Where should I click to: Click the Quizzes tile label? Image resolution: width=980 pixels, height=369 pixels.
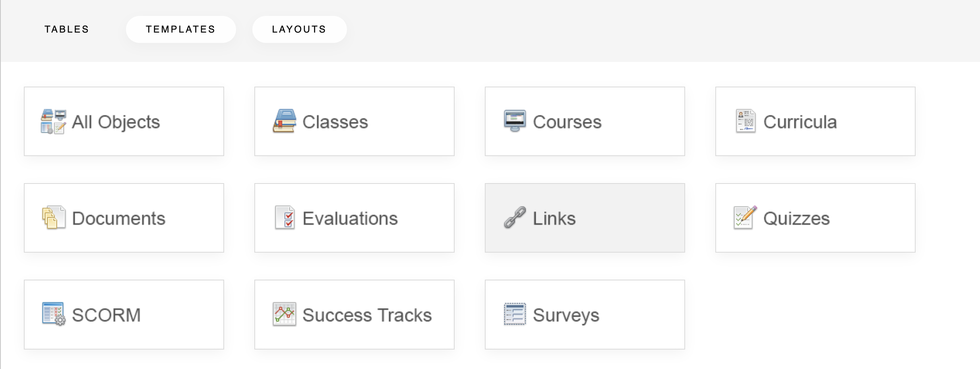796,218
